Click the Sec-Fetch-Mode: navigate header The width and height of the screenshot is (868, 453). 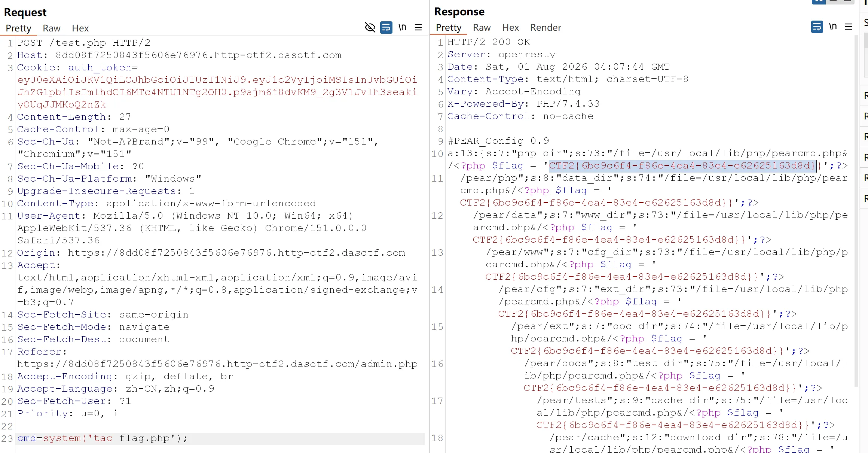pos(94,327)
